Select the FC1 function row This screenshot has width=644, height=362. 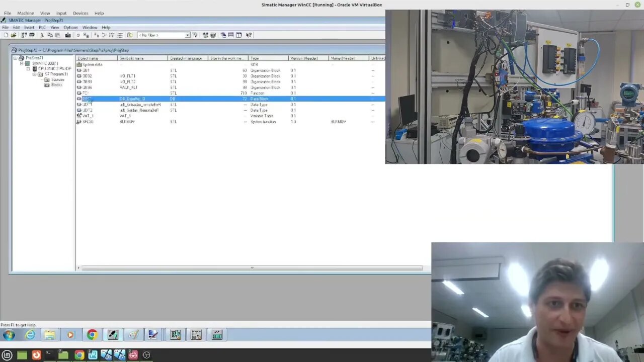point(230,93)
